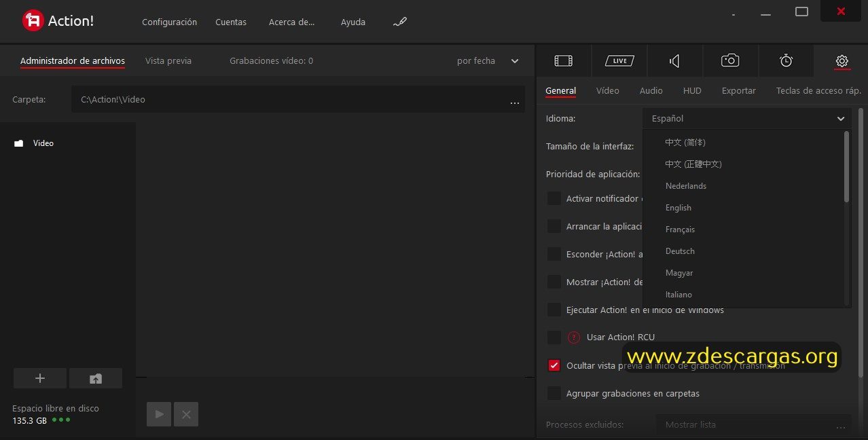Image resolution: width=868 pixels, height=440 pixels.
Task: Open the benchmark stopwatch tab icon
Action: [786, 60]
